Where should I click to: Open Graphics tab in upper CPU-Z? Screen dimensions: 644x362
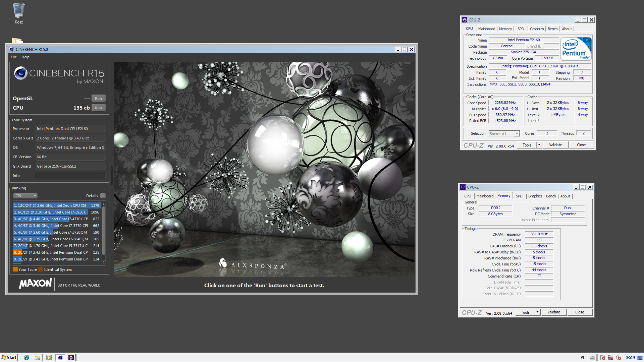pos(537,29)
